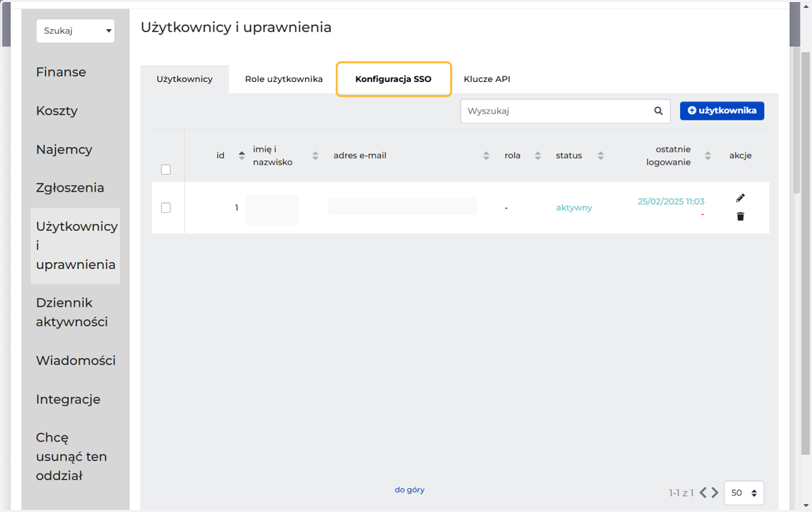Open Wiadomości in the sidebar
812x512 pixels.
click(x=76, y=360)
